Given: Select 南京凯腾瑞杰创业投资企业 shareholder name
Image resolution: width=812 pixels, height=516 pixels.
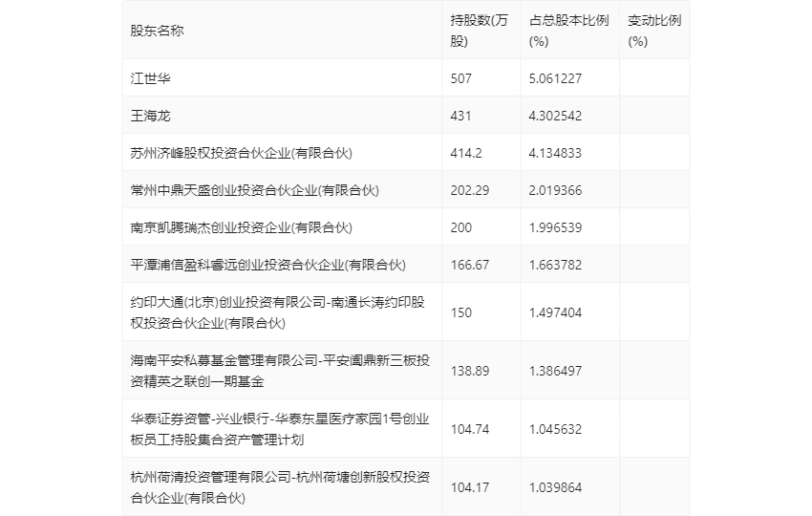Looking at the screenshot, I should 242,227.
